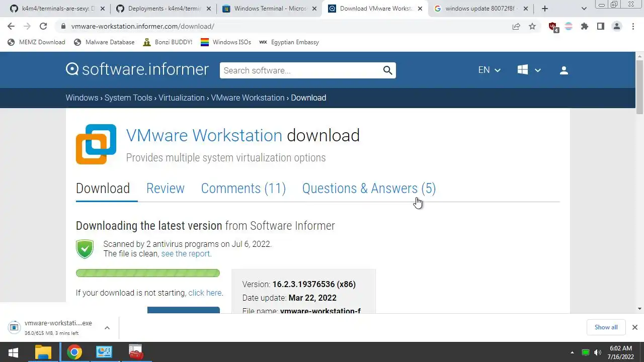Image resolution: width=644 pixels, height=362 pixels.
Task: Open Chrome from the taskbar
Action: 74,352
